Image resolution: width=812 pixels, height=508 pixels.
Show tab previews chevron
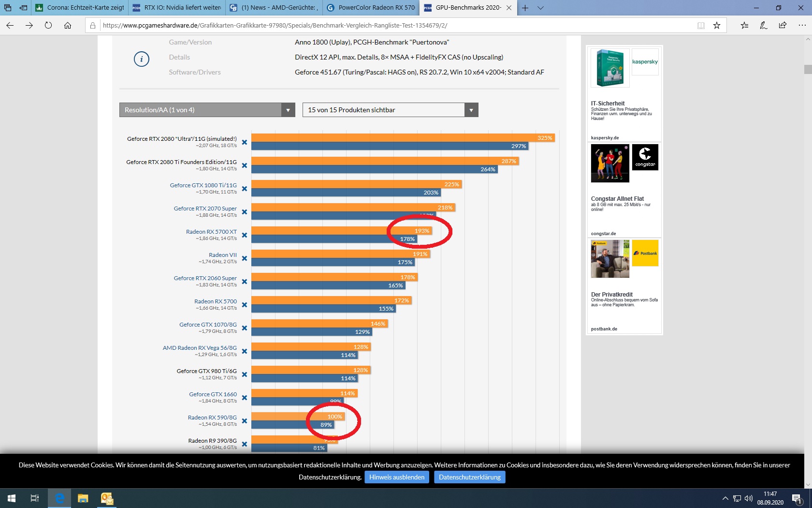point(540,8)
